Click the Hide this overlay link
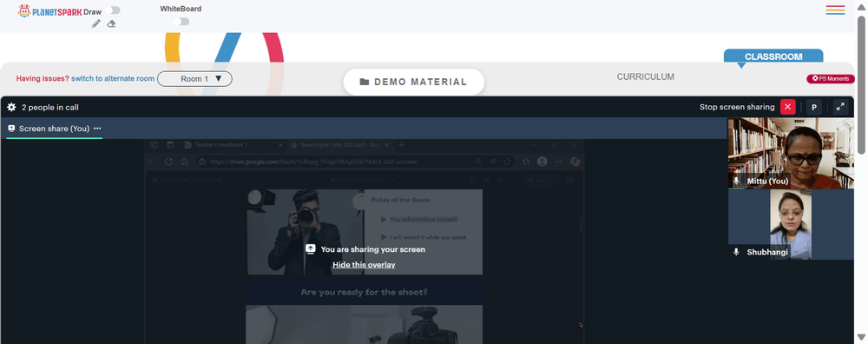868x344 pixels. [x=364, y=265]
